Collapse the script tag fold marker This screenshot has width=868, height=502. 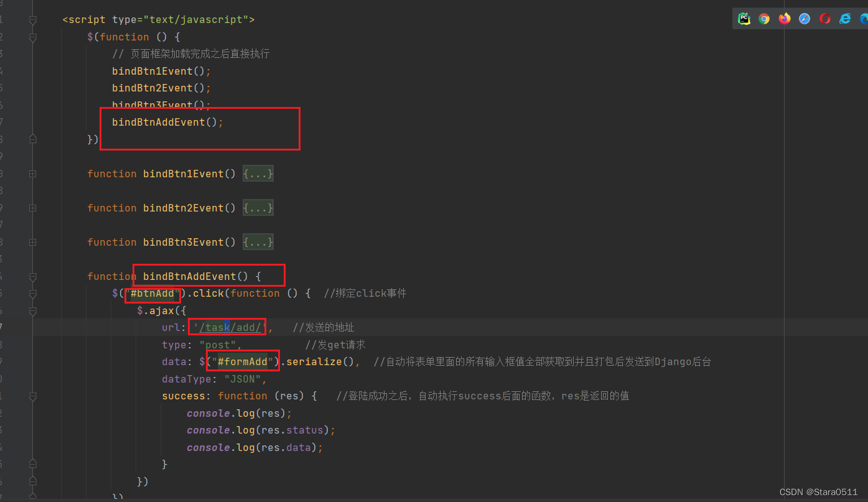(33, 20)
